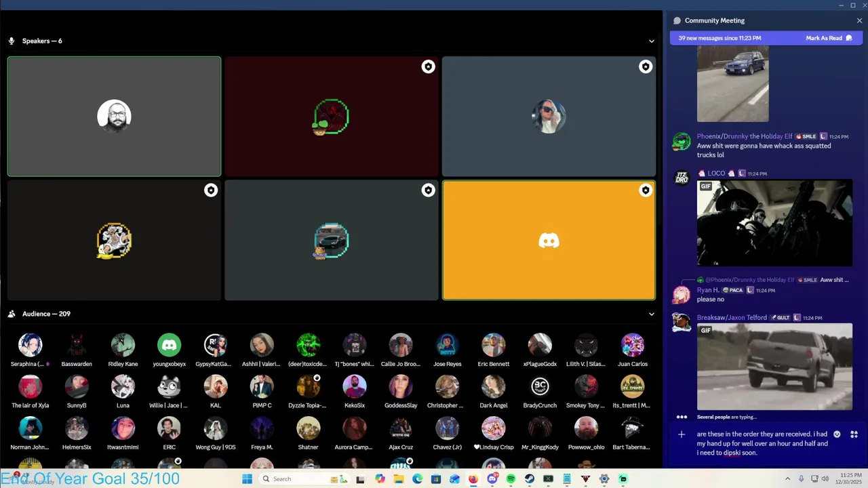Click moderator badge on sunglasses speaker tile

click(646, 66)
